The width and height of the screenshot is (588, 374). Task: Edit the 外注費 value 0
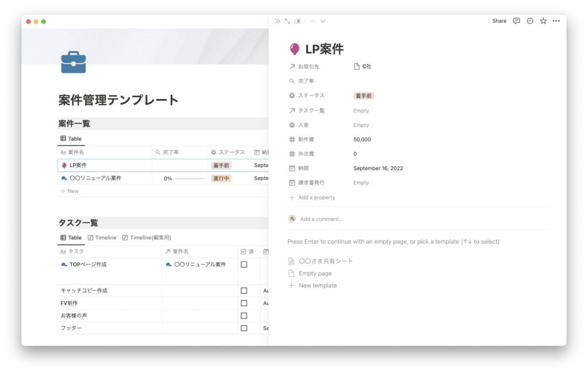pos(355,154)
